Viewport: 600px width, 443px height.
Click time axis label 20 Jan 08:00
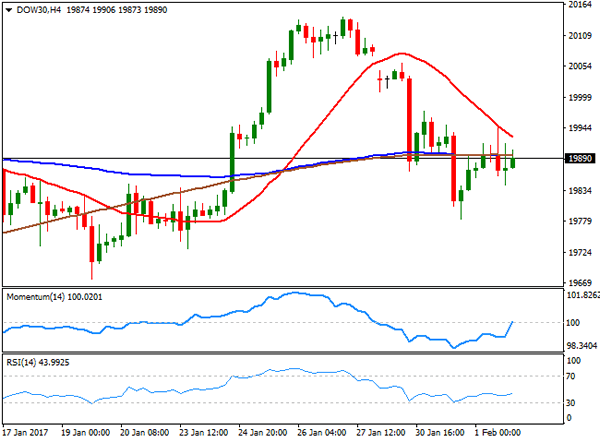144,433
